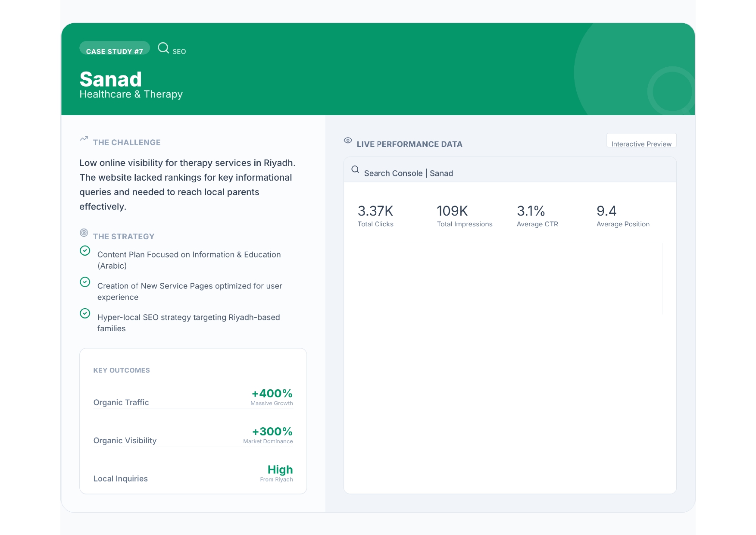The width and height of the screenshot is (756, 535).
Task: Click the Live Performance Data heading
Action: 409,144
